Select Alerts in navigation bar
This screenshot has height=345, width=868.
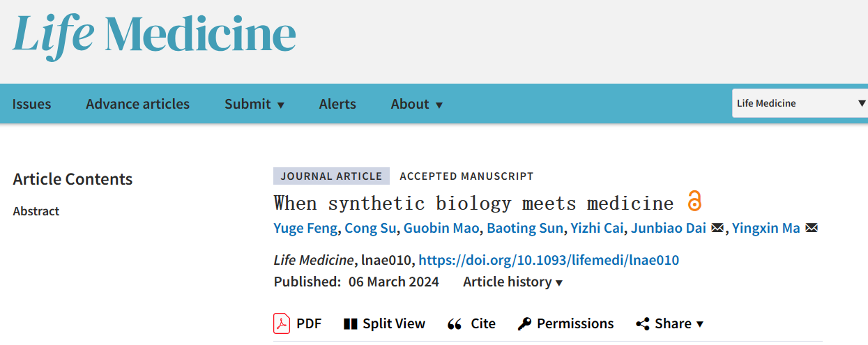pyautogui.click(x=337, y=104)
